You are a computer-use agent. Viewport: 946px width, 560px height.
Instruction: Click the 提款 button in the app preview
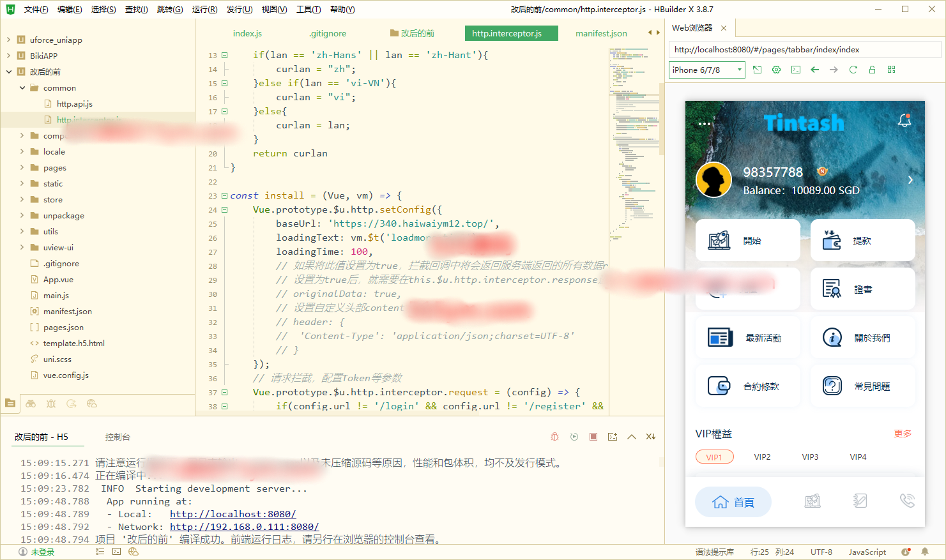862,241
